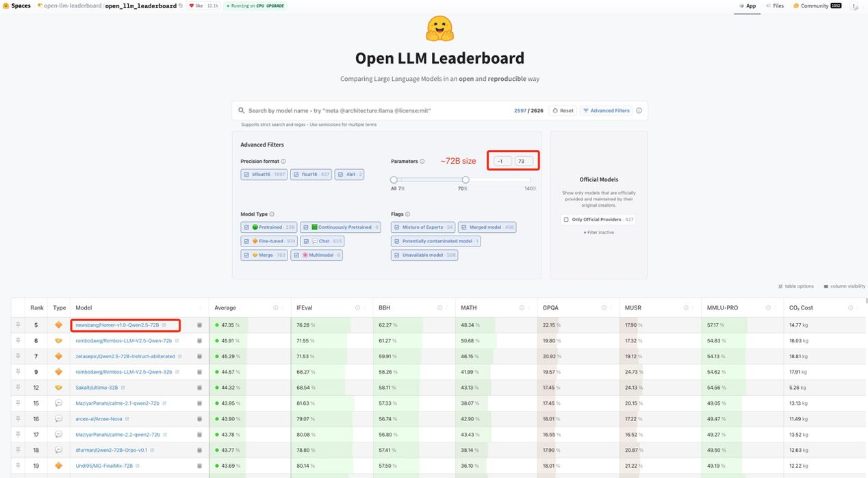Click the info icon beside the Parameters label

pos(422,162)
